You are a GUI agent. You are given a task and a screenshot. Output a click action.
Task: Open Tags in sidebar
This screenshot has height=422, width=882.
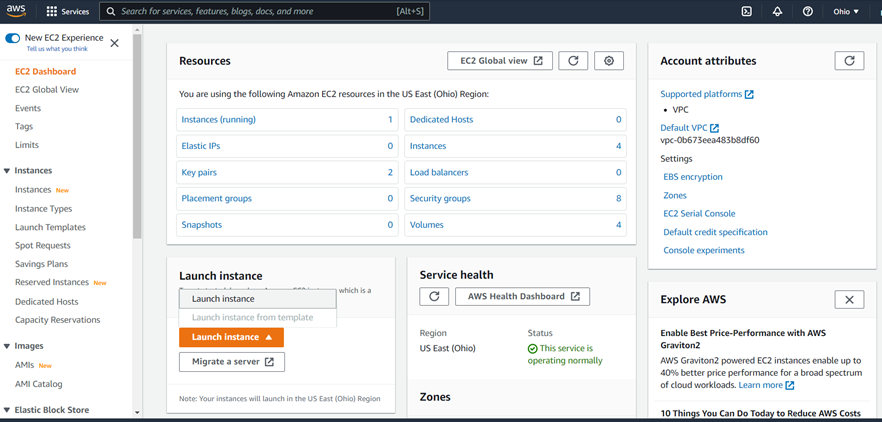[24, 127]
